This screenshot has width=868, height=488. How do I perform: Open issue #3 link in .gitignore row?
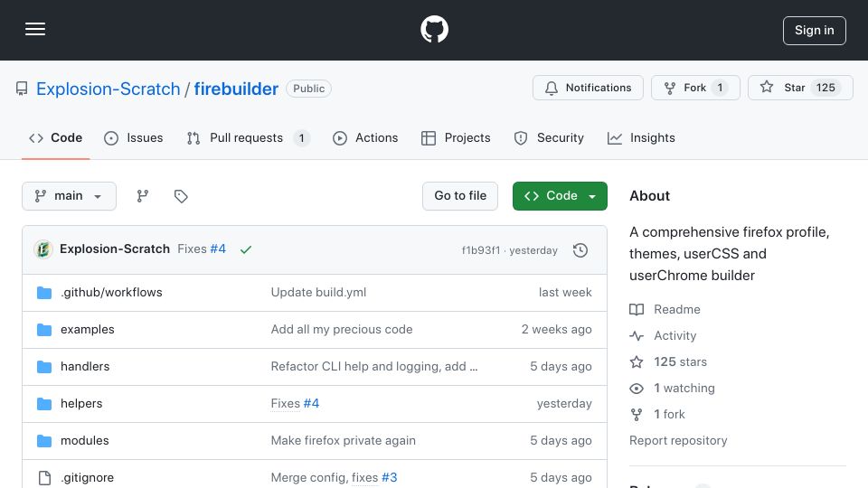389,477
